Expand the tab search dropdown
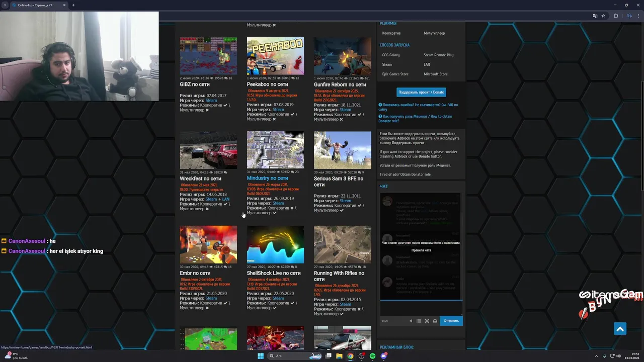The width and height of the screenshot is (644, 362). pos(5,5)
